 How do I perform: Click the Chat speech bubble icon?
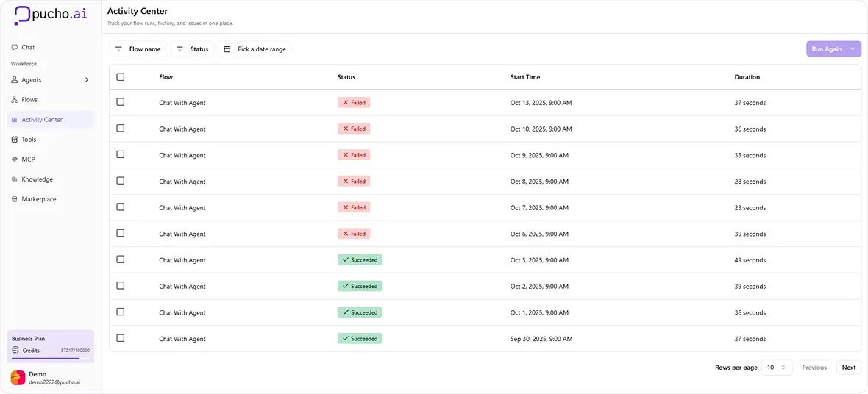(15, 48)
